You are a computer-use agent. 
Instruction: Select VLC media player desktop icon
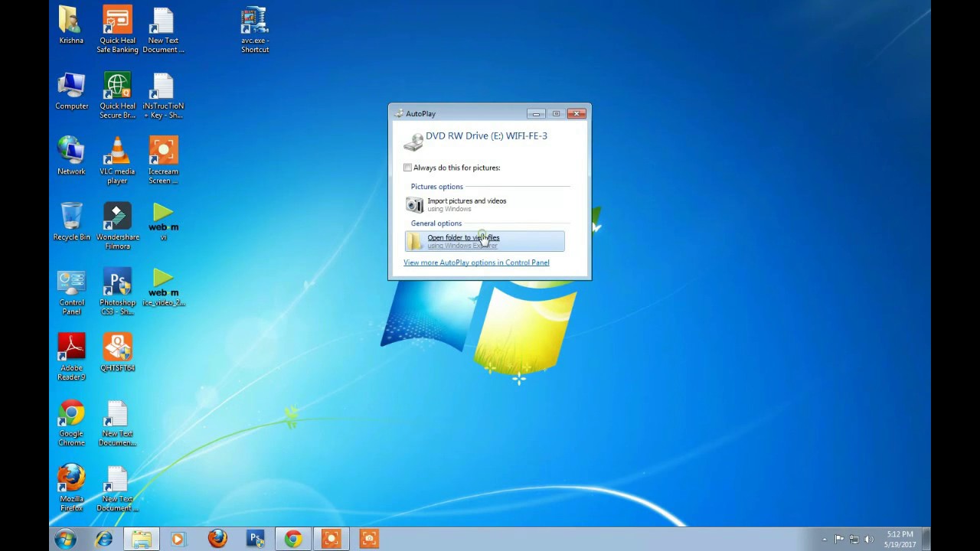pos(117,161)
